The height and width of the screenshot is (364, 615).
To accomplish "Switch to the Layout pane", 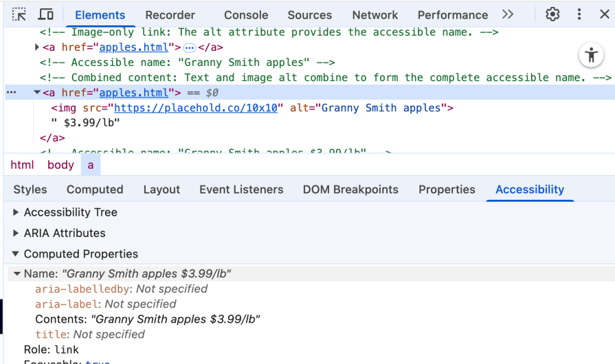I will point(161,190).
